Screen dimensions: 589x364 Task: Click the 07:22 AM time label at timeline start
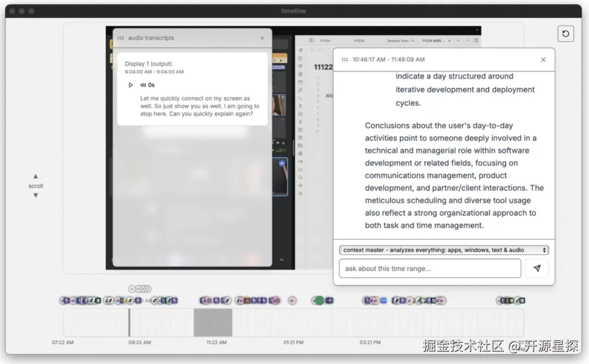63,343
